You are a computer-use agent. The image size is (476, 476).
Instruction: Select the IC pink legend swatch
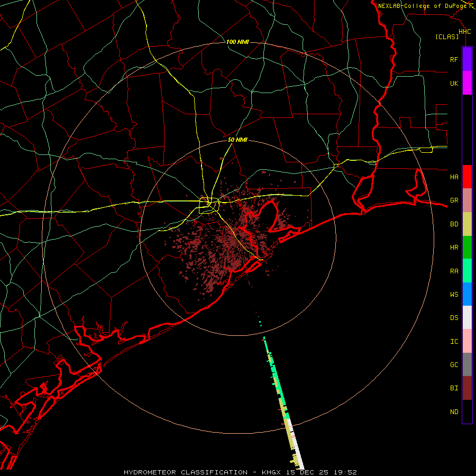point(467,341)
